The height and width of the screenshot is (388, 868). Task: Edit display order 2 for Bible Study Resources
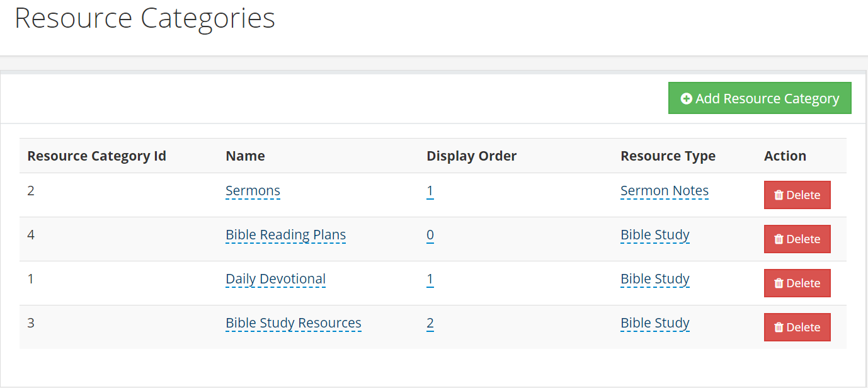(430, 322)
